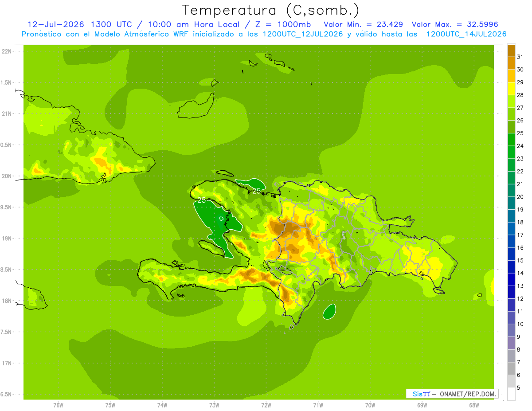Viewport: 532px width, 411px height.
Task: Click the 1200UTC_12JUL2026 initialization time
Action: pyautogui.click(x=303, y=34)
